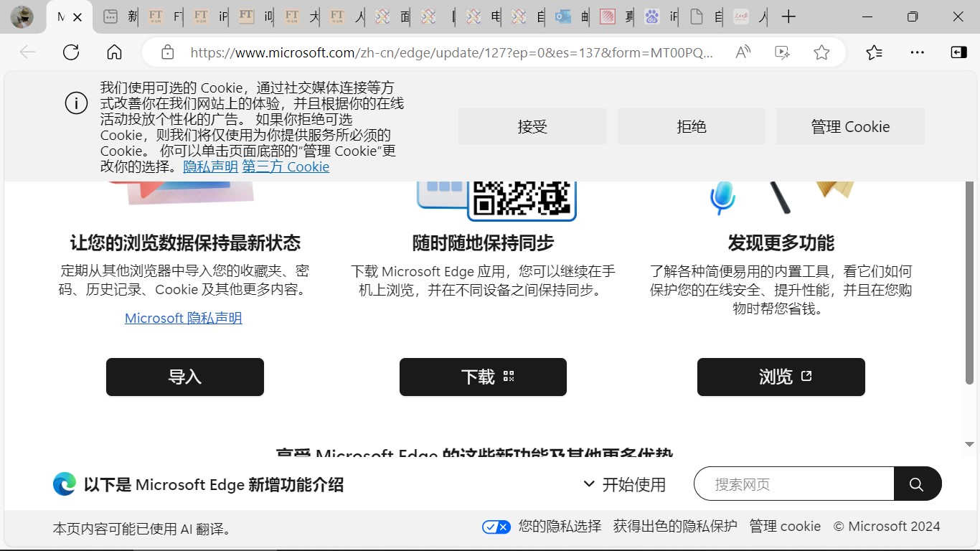Open the 第三方 Cookie link

(286, 166)
